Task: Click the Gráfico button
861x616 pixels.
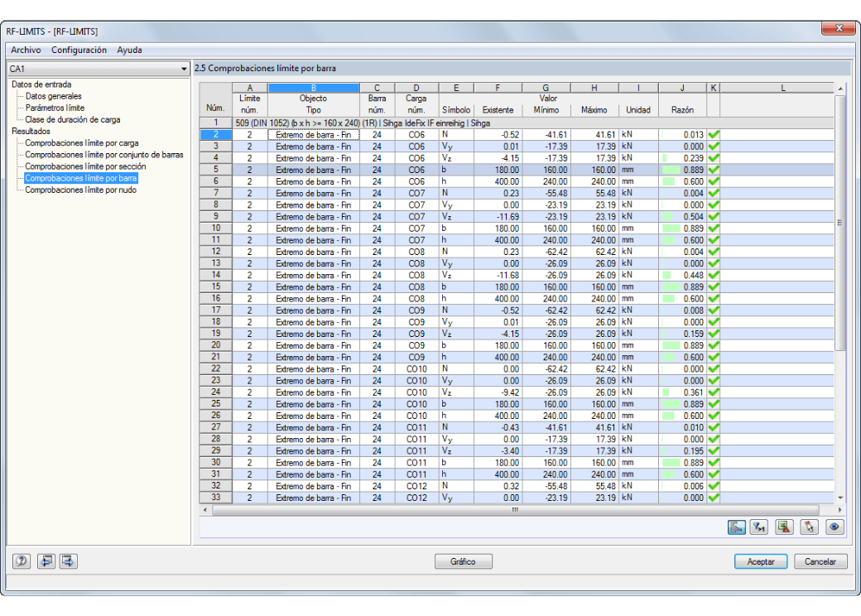Action: click(463, 561)
